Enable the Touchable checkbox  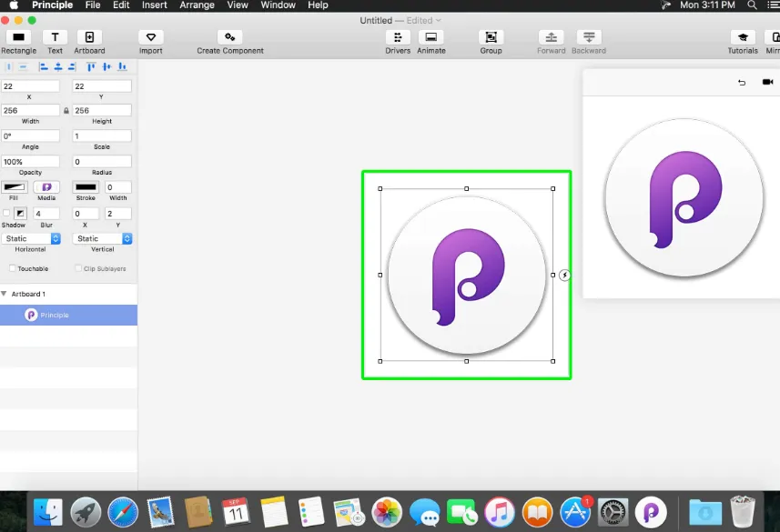[x=13, y=268]
